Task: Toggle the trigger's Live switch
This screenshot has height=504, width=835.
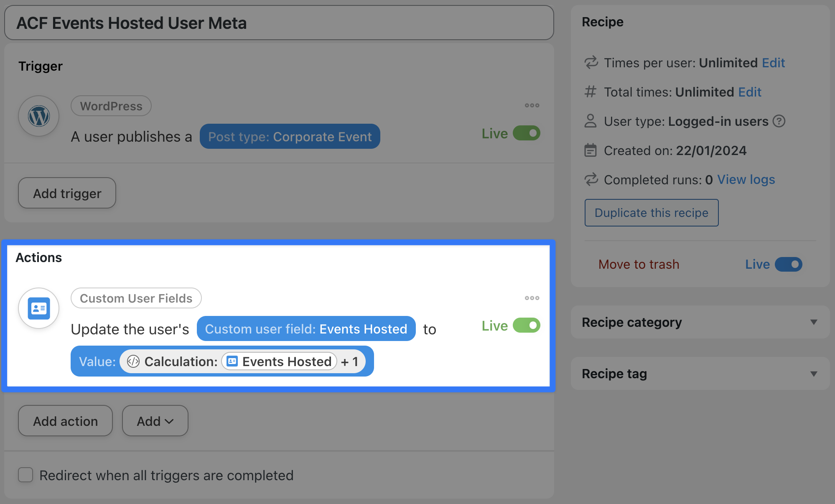Action: (527, 133)
